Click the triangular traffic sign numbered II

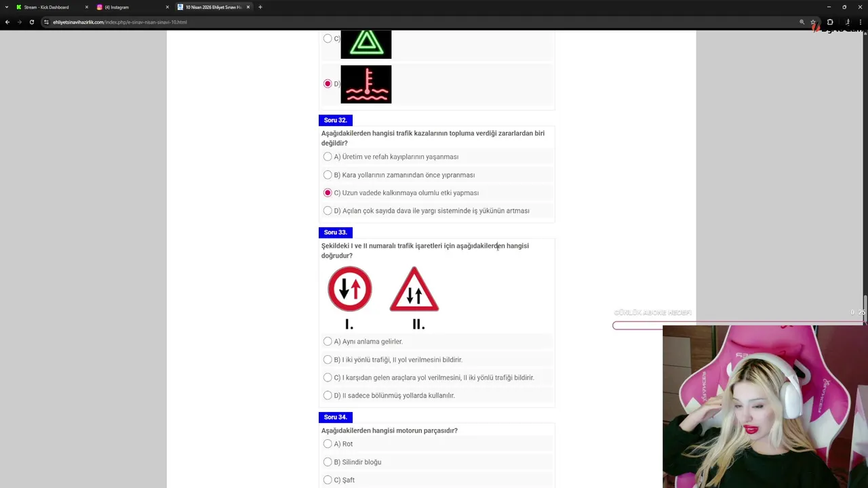[x=414, y=289]
